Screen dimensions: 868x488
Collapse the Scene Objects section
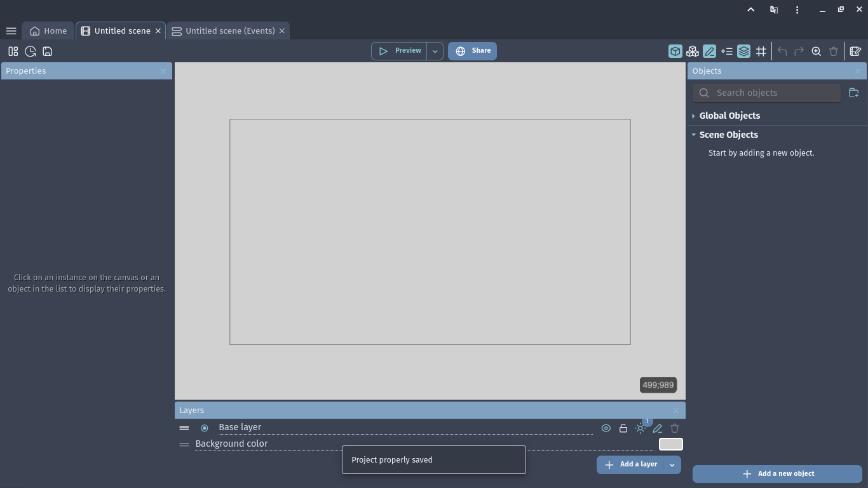694,135
